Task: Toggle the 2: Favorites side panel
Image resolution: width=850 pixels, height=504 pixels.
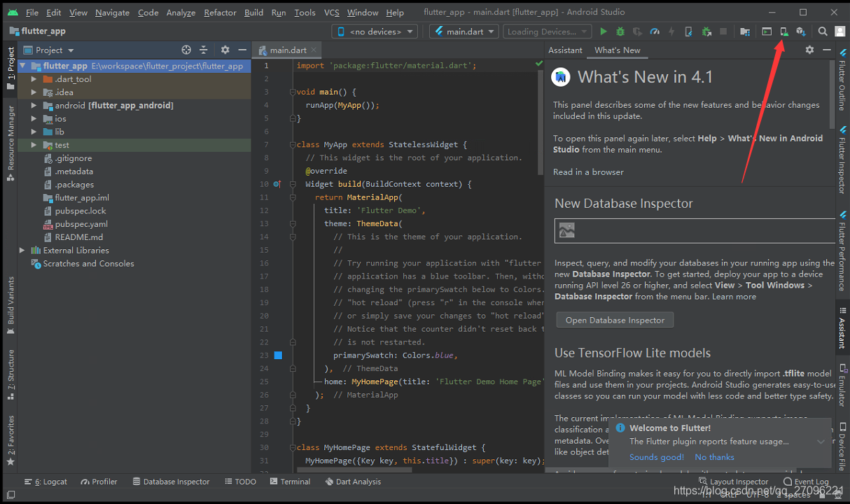Action: tap(11, 441)
